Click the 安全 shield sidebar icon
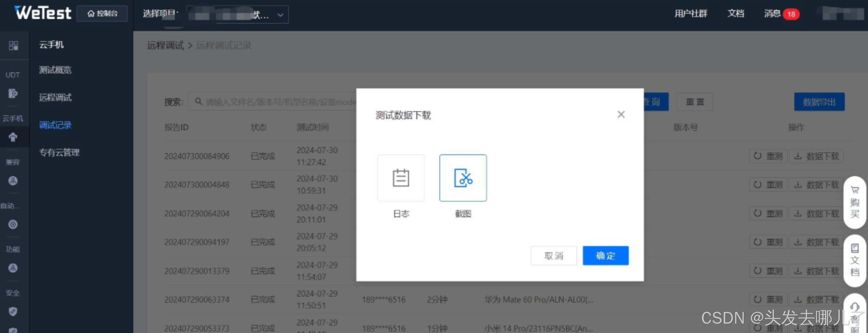 (13, 311)
